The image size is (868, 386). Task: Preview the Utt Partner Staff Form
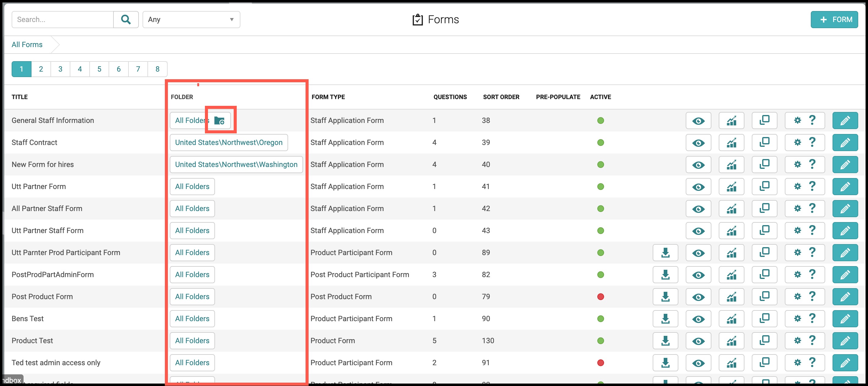click(698, 231)
